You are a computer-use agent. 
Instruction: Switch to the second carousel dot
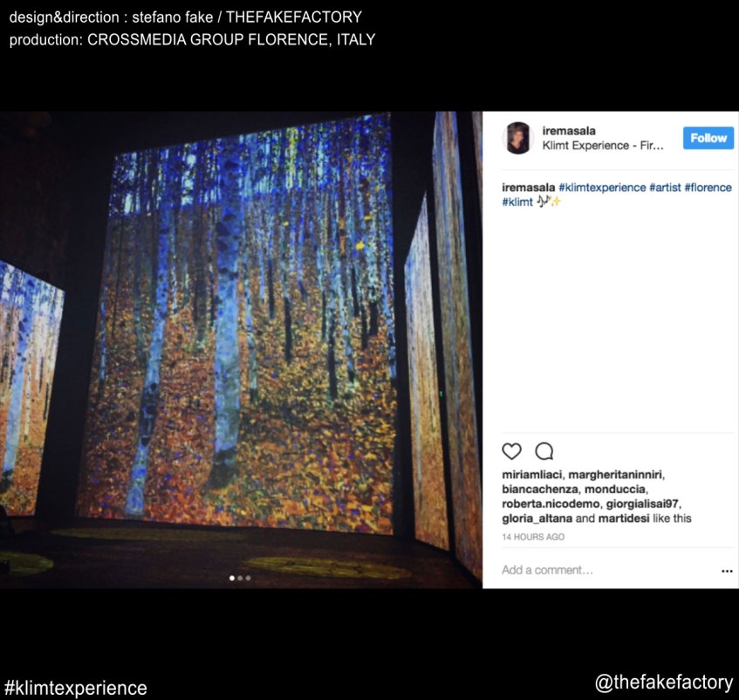[240, 578]
